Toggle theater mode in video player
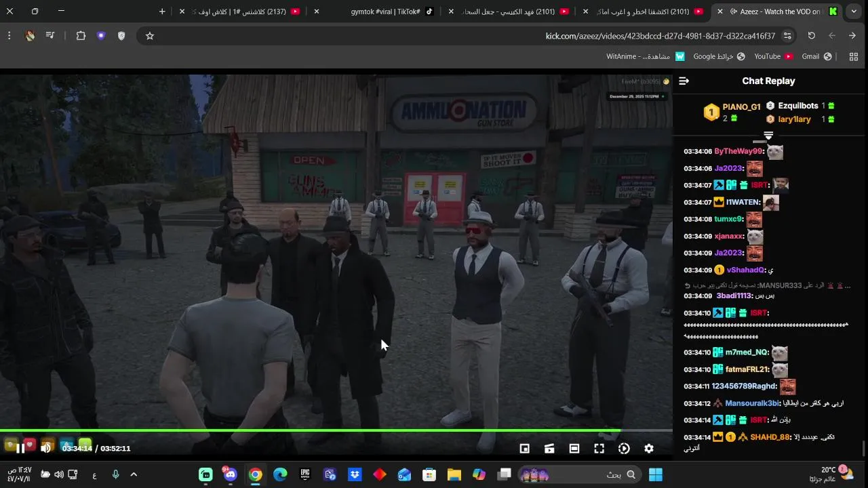This screenshot has width=868, height=488. 574,448
